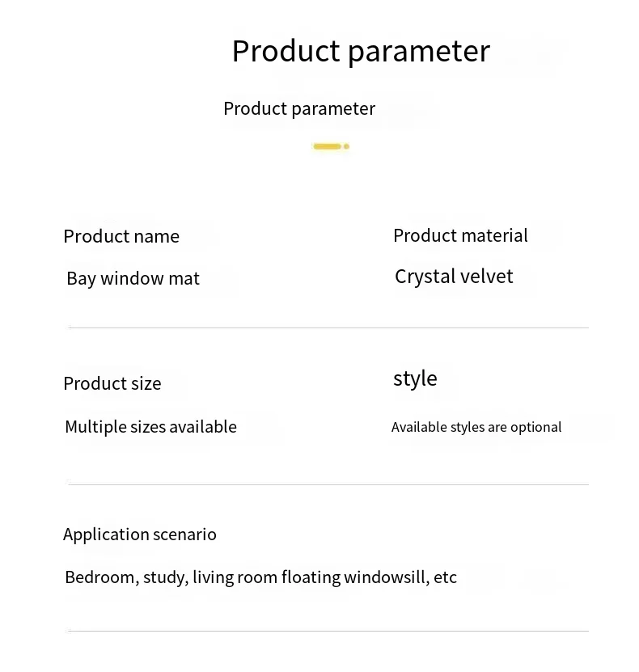Viewport: 639px width, 672px height.
Task: Select the Application scenario label
Action: [x=140, y=535]
